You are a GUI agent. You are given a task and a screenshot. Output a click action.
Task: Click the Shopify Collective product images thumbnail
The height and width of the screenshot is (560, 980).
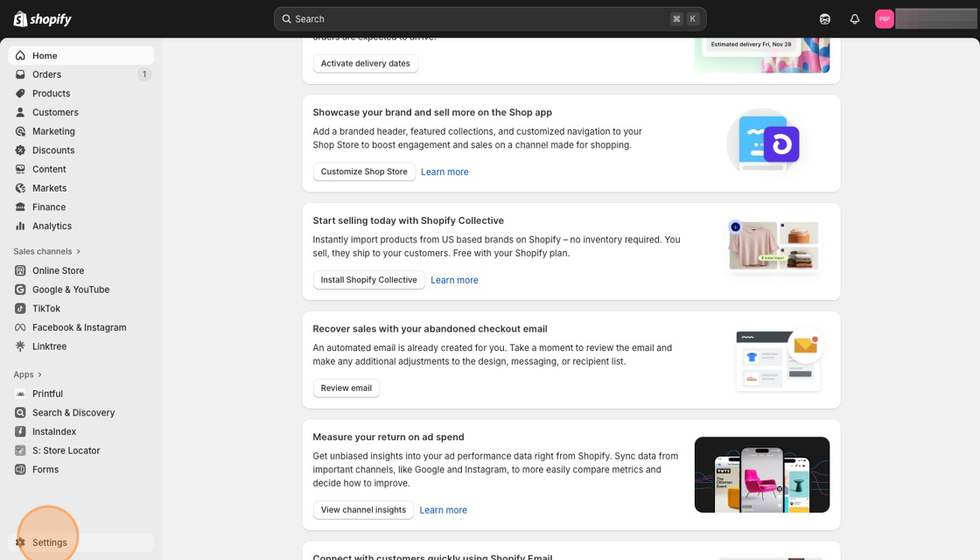click(x=773, y=246)
